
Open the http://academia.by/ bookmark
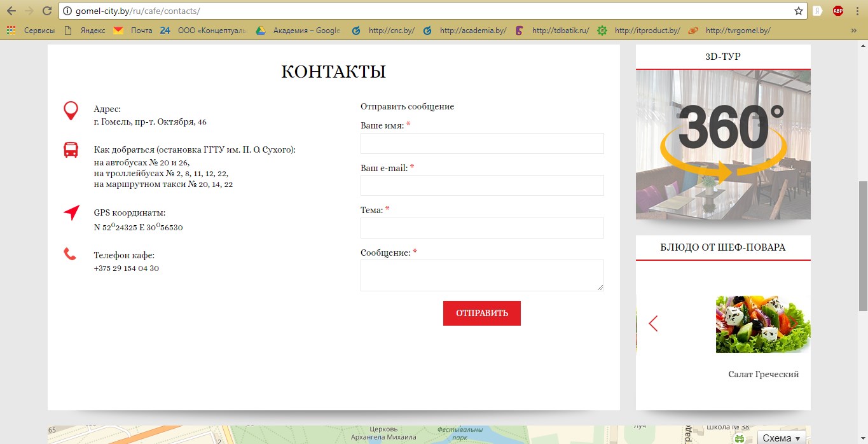pos(465,30)
